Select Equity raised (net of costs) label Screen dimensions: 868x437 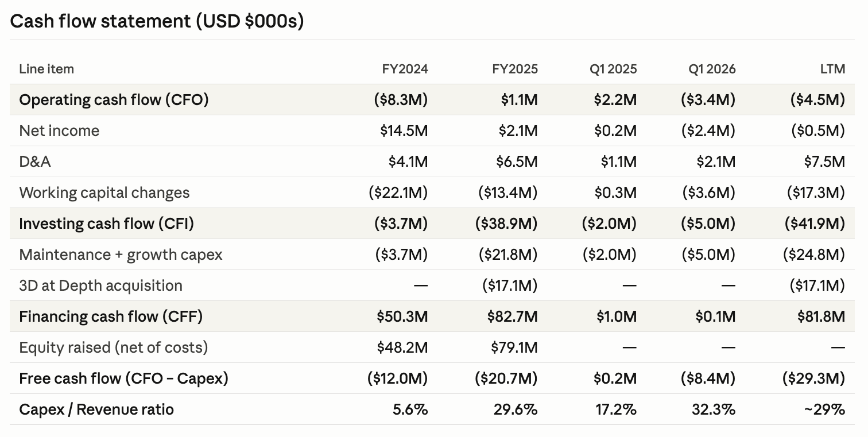pos(114,348)
